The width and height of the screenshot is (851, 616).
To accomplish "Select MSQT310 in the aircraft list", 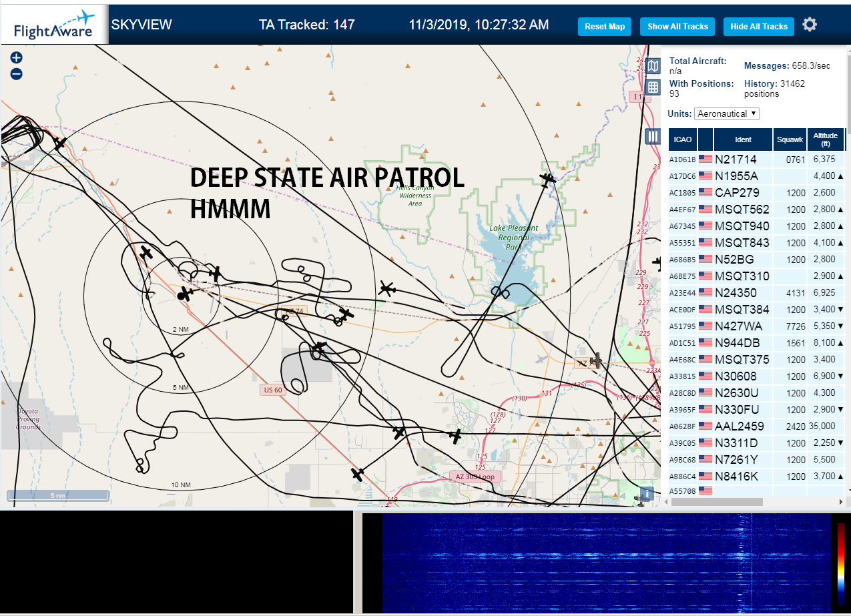I will [757, 276].
